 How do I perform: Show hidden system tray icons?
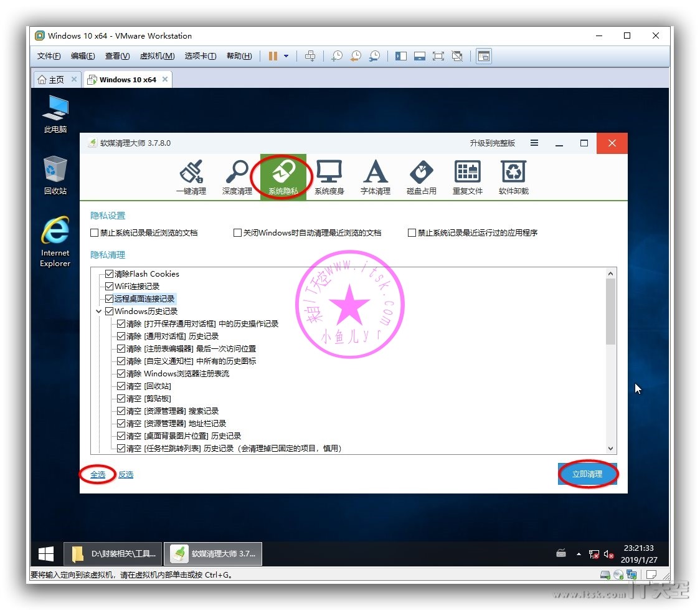tap(579, 554)
